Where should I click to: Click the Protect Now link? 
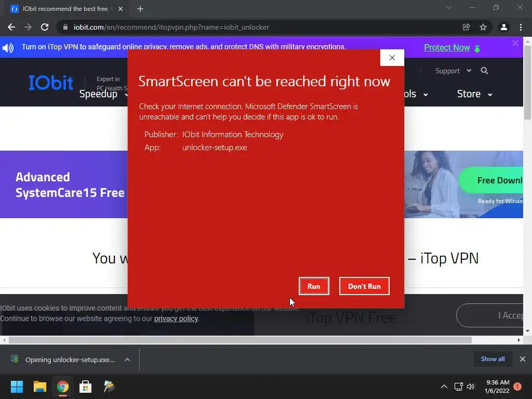447,47
